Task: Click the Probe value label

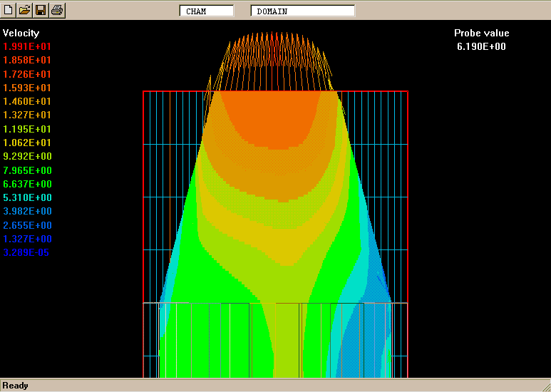Action: point(482,33)
